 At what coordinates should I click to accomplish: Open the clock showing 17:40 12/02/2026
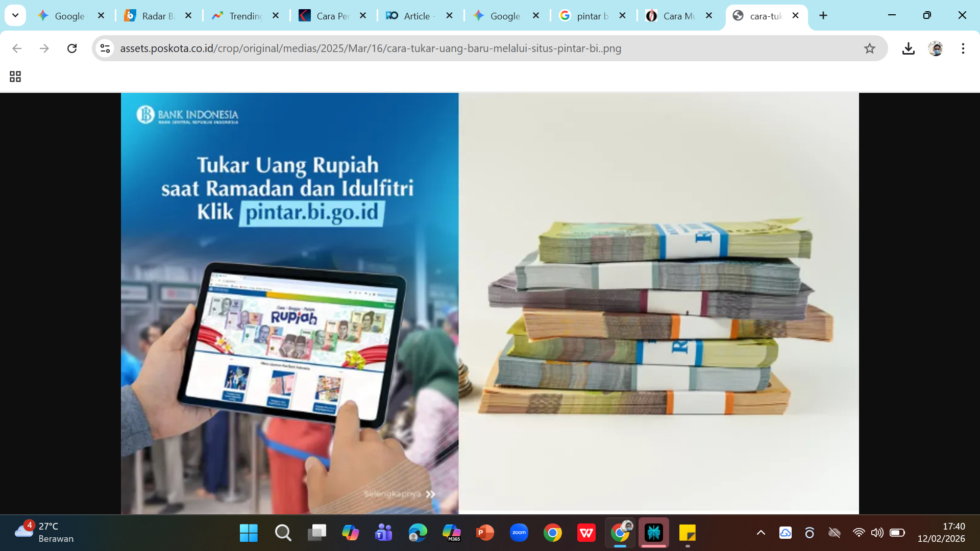942,532
